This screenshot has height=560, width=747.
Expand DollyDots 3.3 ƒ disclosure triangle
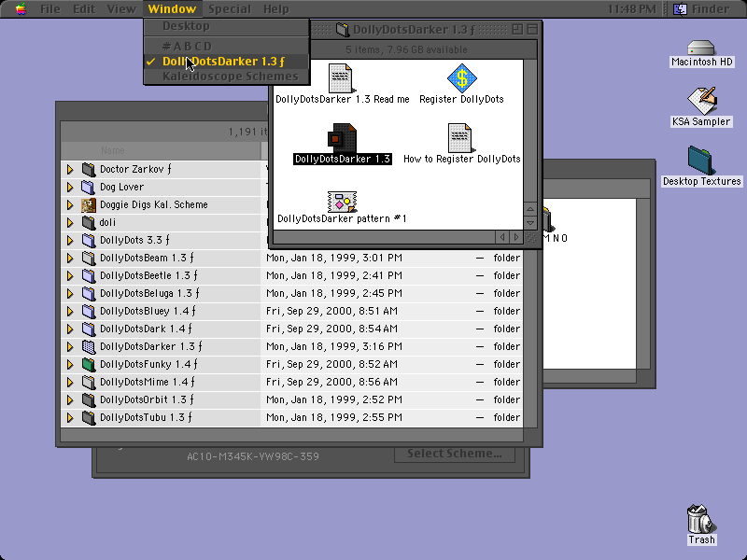pos(70,240)
